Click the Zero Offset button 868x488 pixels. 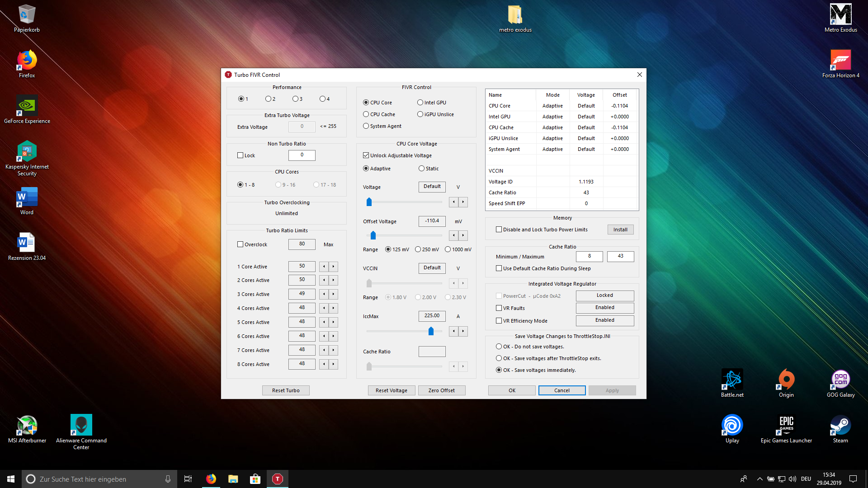442,390
